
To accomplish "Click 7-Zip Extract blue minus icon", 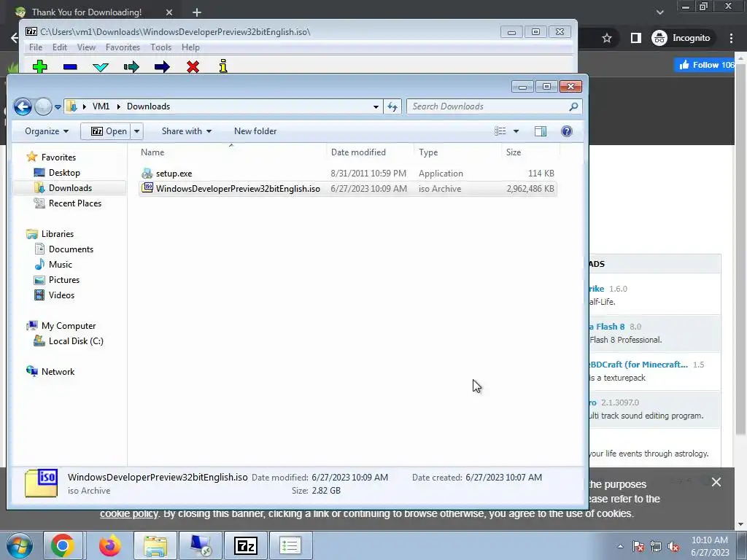I will 70,67.
